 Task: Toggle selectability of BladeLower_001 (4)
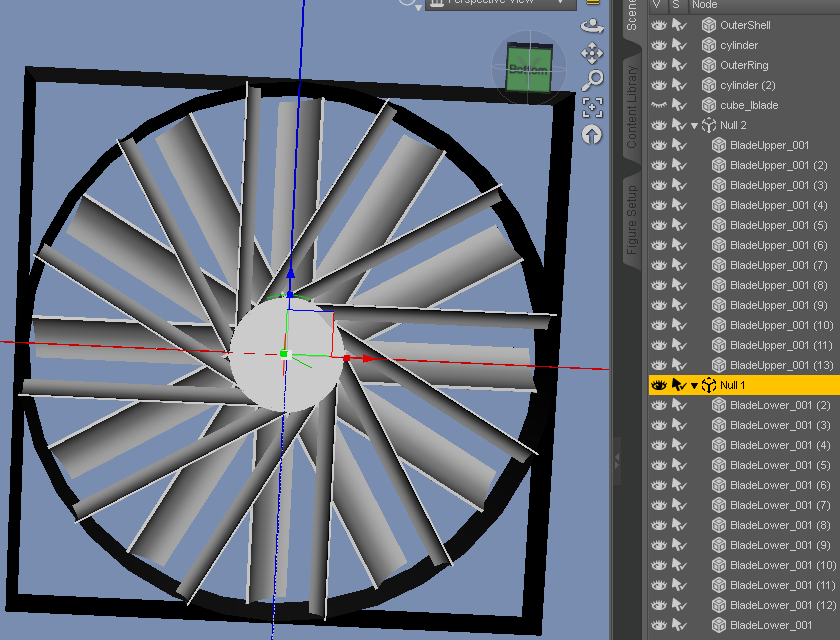pyautogui.click(x=679, y=445)
